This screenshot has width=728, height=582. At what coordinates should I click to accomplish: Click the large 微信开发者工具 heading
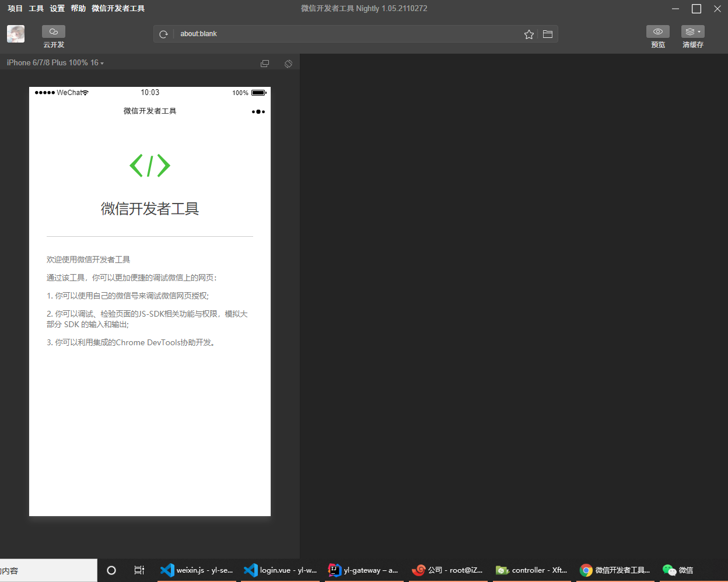coord(150,209)
